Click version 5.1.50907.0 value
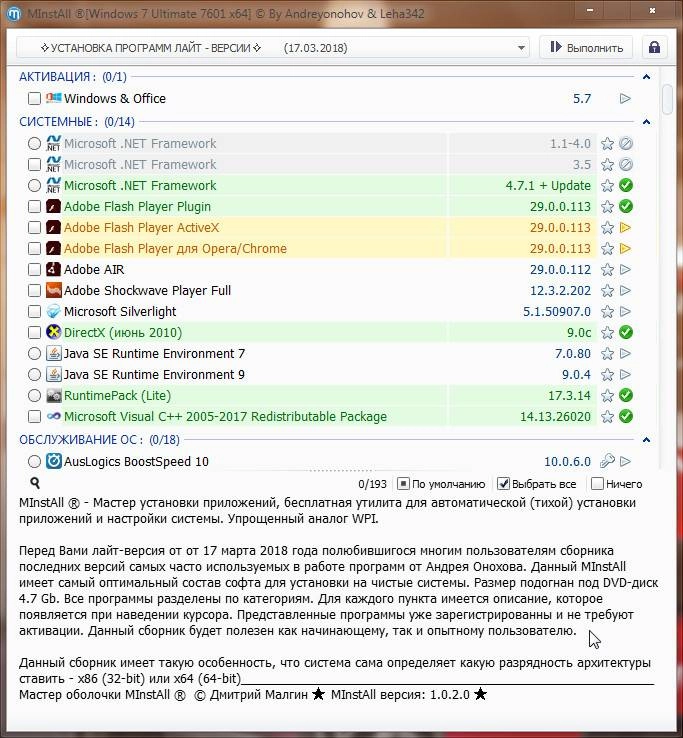The height and width of the screenshot is (738, 683). tap(557, 312)
